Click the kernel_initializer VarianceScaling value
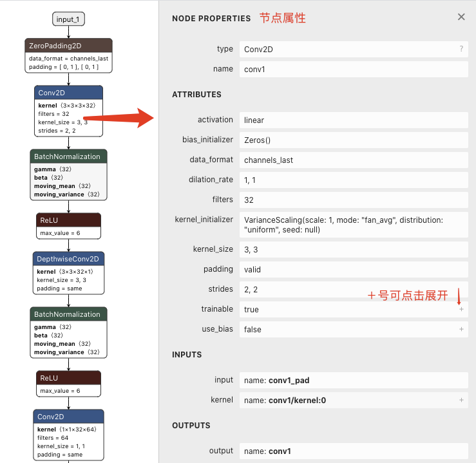The height and width of the screenshot is (463, 476). tap(354, 225)
